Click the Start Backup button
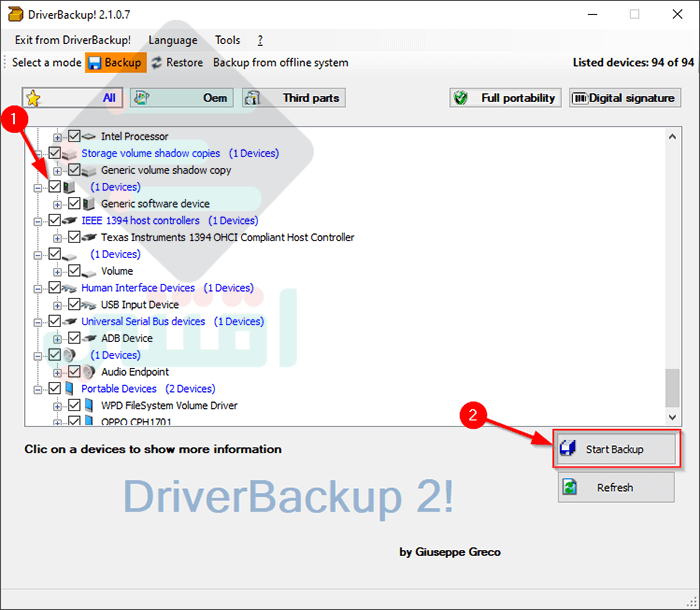The image size is (700, 610). (x=617, y=449)
